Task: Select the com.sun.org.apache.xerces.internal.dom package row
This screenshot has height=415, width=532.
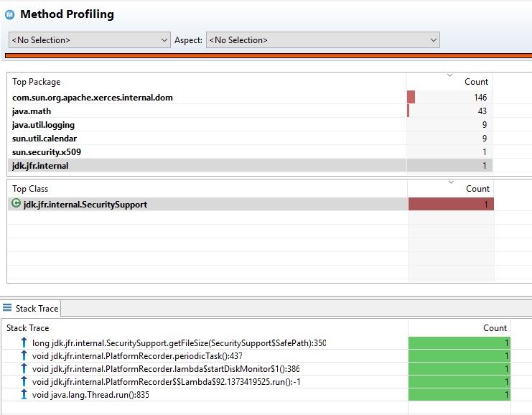Action: (x=92, y=98)
